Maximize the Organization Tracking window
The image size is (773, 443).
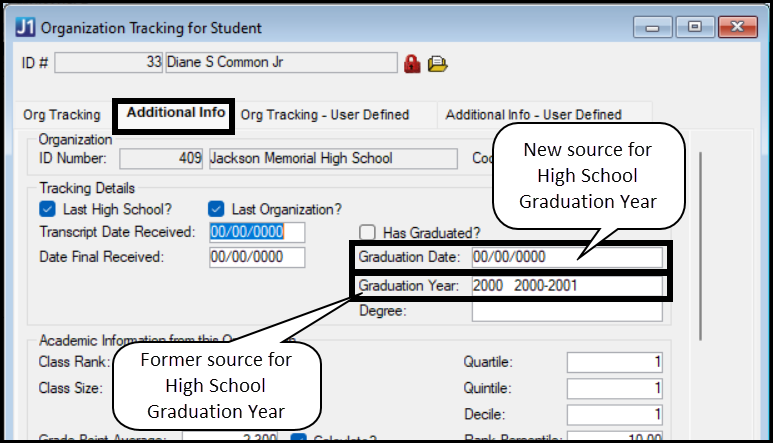[x=695, y=27]
